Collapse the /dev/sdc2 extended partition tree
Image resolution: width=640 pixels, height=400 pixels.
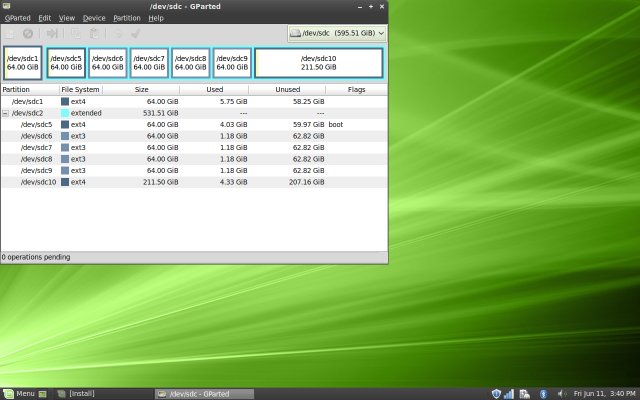click(x=6, y=113)
